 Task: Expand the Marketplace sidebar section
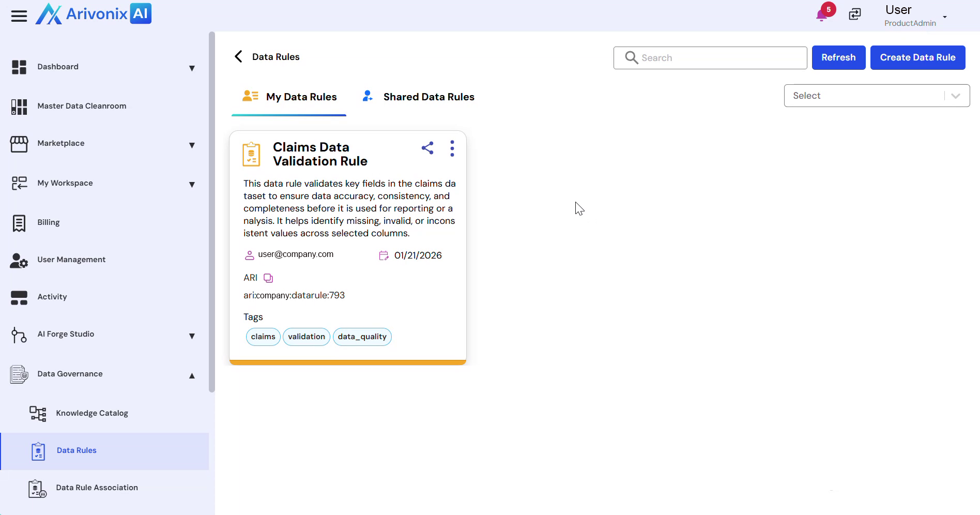point(192,145)
